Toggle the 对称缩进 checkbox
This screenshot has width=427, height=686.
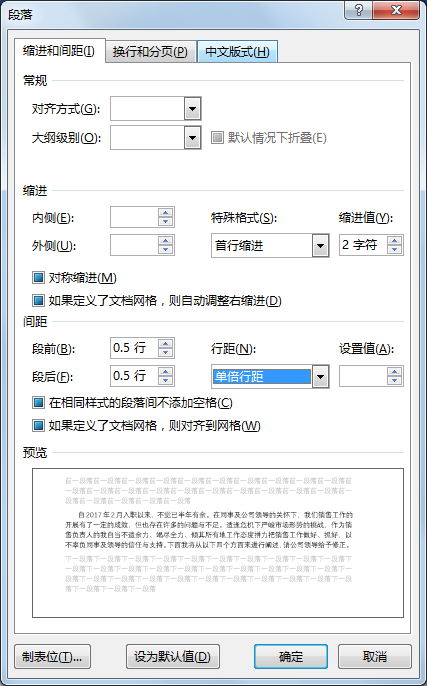(x=38, y=277)
